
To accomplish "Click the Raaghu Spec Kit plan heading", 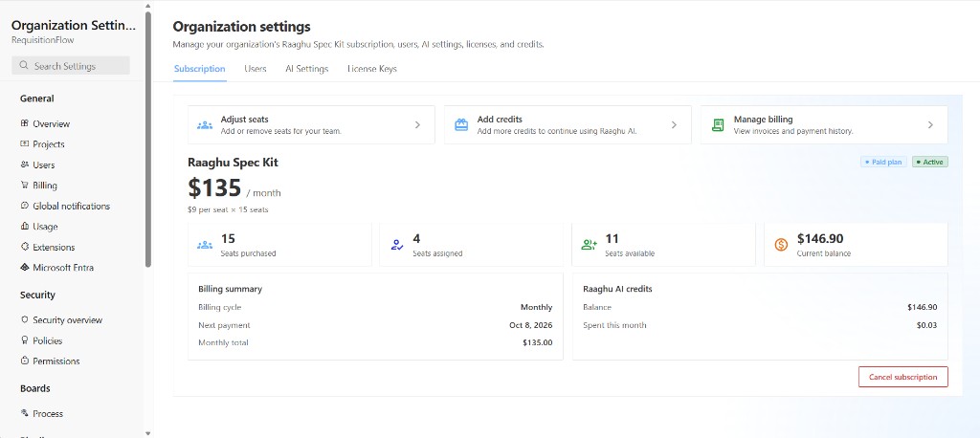I will click(x=234, y=163).
